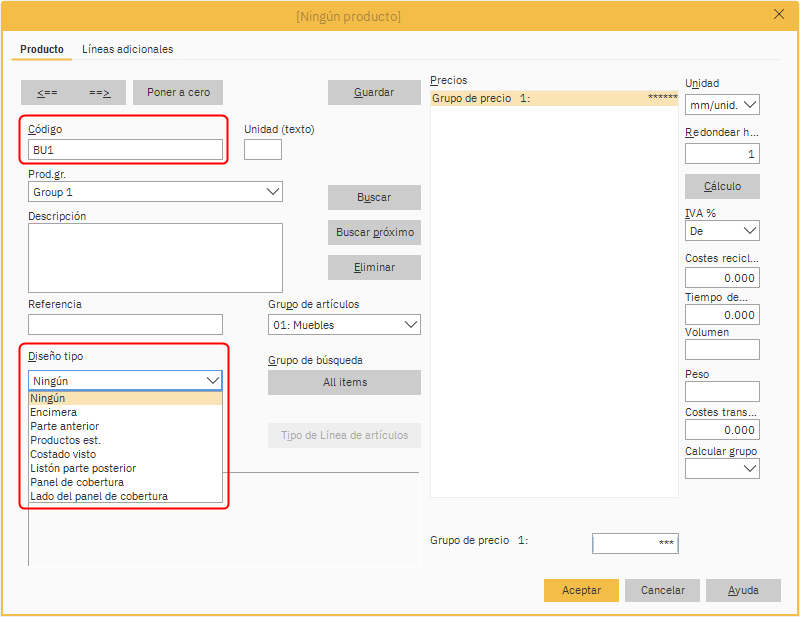This screenshot has width=800, height=617.
Task: Click the Guardar button
Action: (x=373, y=92)
